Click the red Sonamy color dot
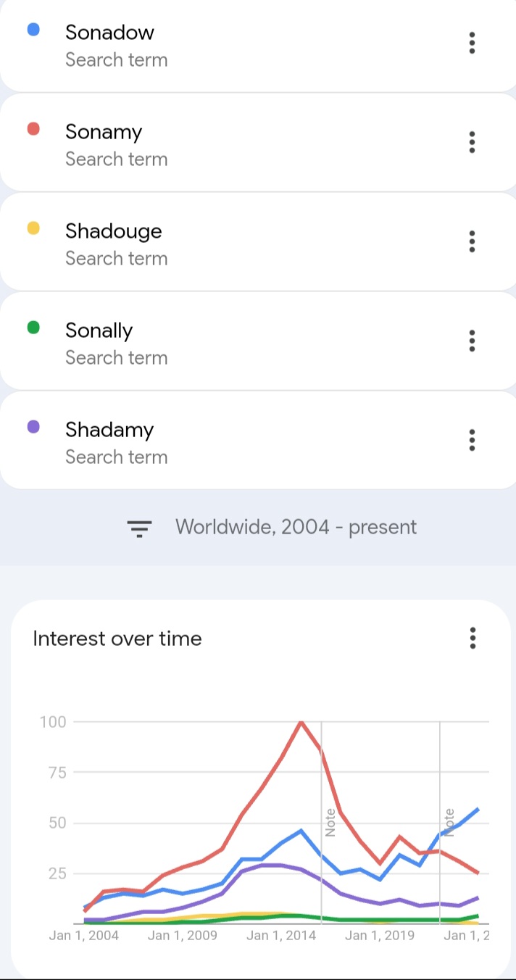Screen dimensions: 516x980 pos(33,129)
